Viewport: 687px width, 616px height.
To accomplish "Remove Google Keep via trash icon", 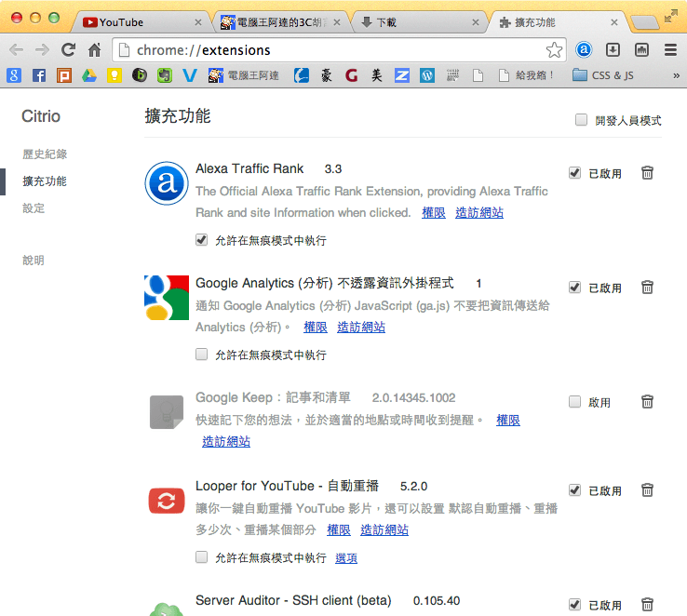I will pyautogui.click(x=647, y=401).
